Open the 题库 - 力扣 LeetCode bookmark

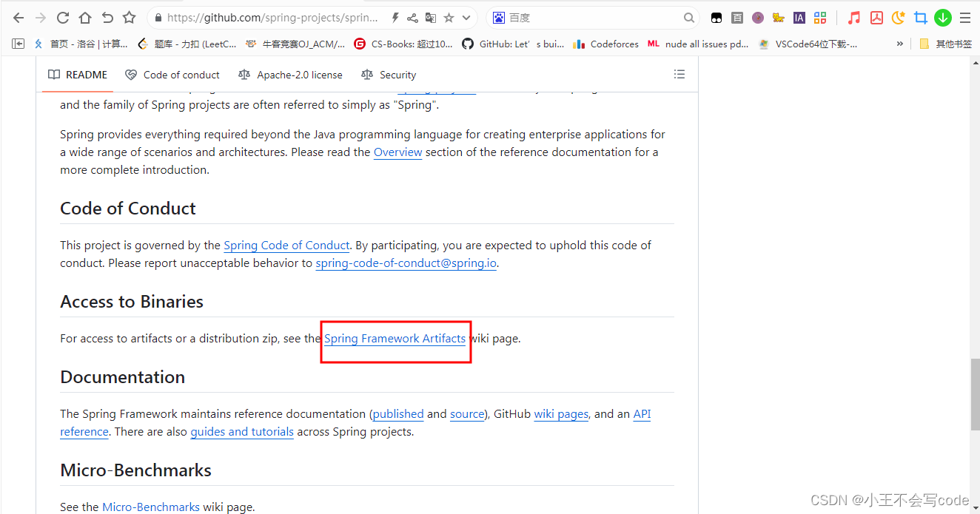(188, 44)
